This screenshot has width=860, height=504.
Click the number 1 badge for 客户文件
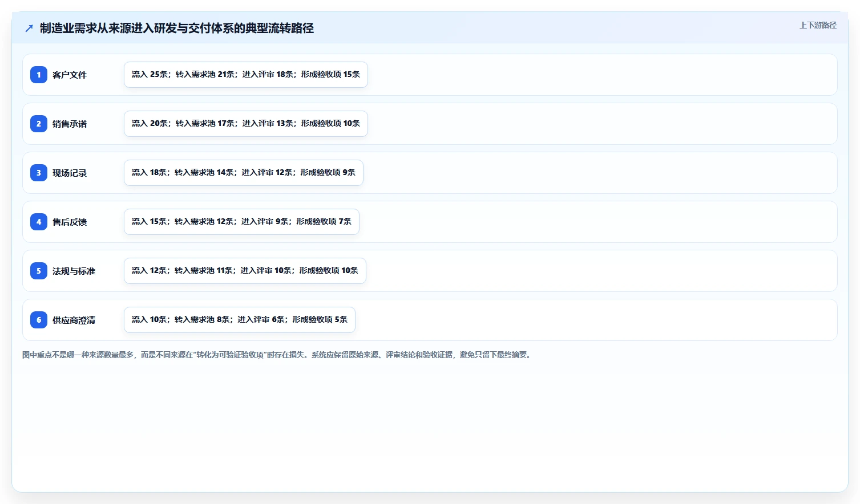[x=39, y=75]
